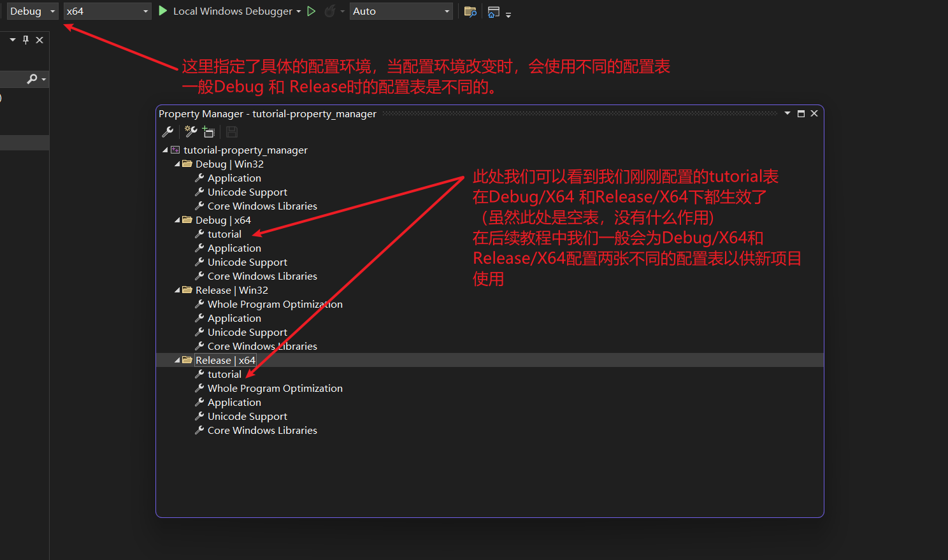Click the Debug | x64 folder icon

[187, 220]
